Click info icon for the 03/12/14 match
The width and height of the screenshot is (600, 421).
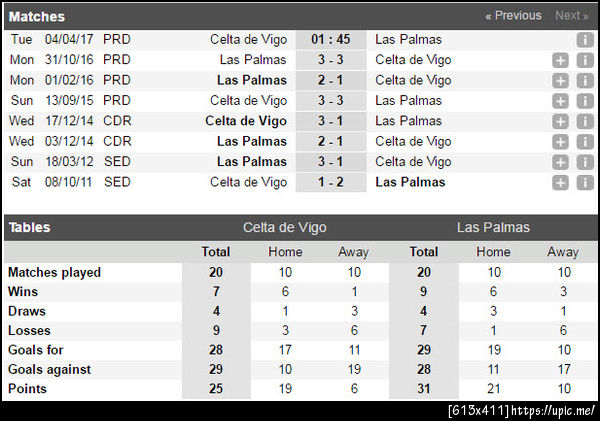[x=585, y=142]
